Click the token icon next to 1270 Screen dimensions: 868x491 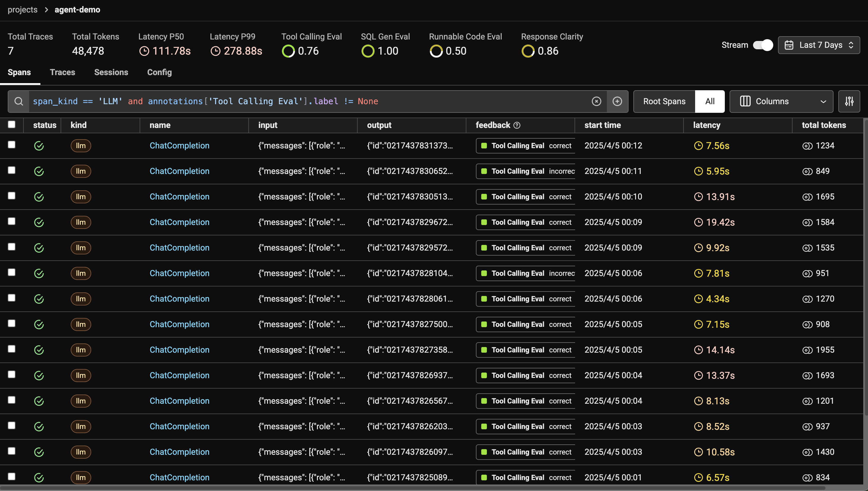tap(807, 299)
